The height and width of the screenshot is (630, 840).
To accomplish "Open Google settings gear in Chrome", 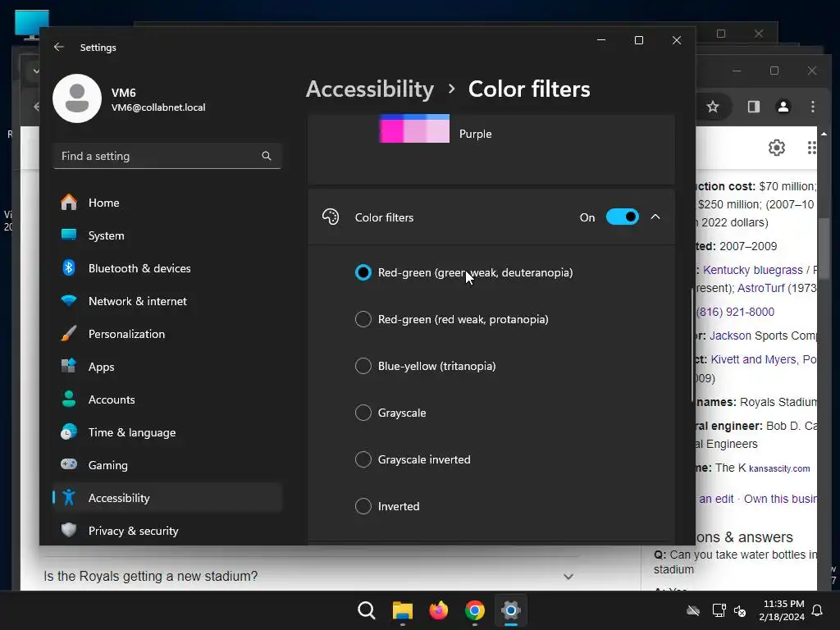I will pyautogui.click(x=777, y=148).
